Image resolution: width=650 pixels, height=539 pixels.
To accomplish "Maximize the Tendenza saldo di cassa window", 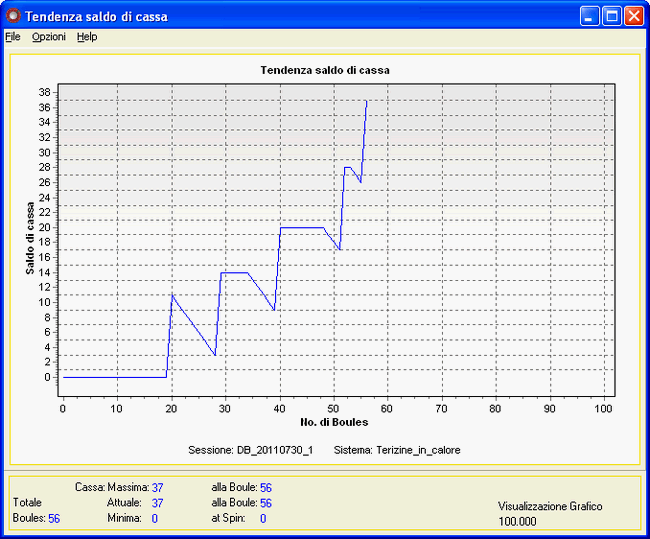I will tap(612, 16).
